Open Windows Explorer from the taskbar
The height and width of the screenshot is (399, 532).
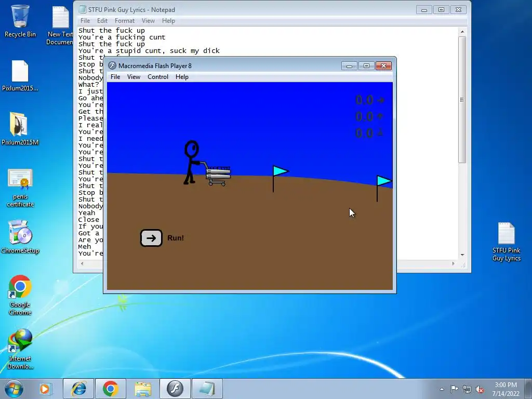(x=143, y=389)
